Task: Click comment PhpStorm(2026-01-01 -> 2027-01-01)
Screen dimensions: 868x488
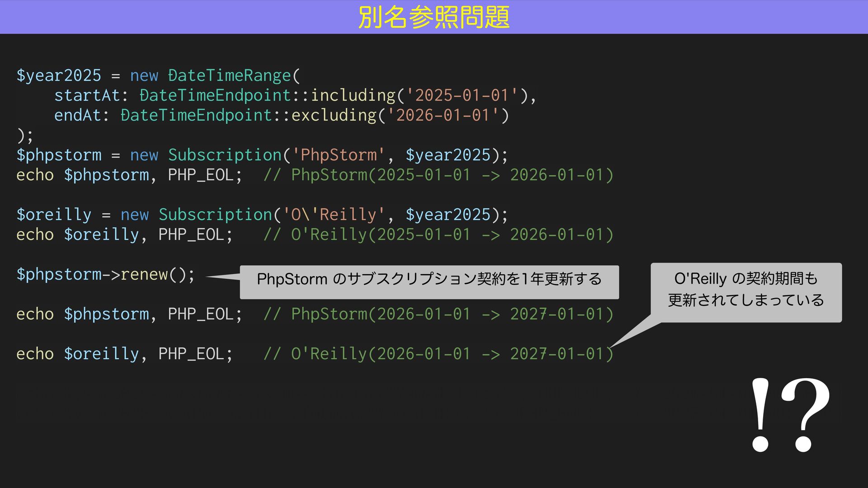Action: [439, 314]
